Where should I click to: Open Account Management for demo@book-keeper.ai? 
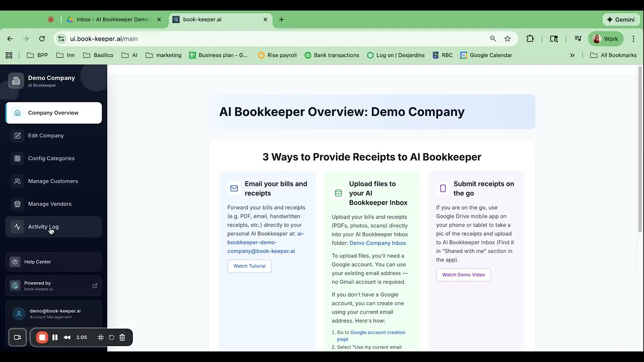pyautogui.click(x=53, y=314)
